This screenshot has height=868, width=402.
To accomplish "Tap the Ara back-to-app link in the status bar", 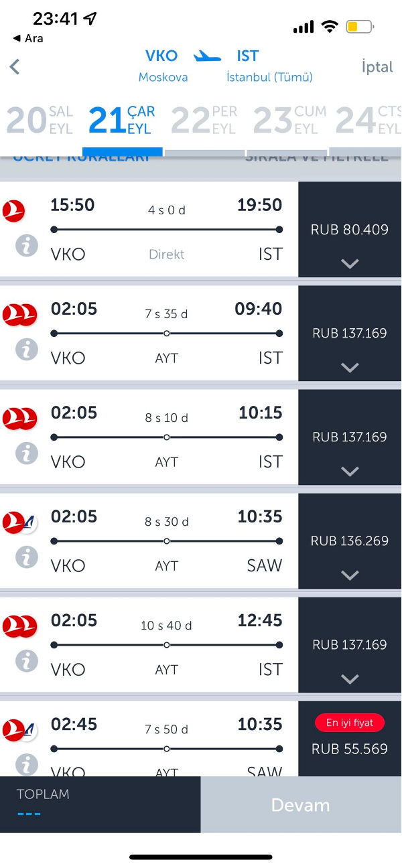I will [28, 38].
